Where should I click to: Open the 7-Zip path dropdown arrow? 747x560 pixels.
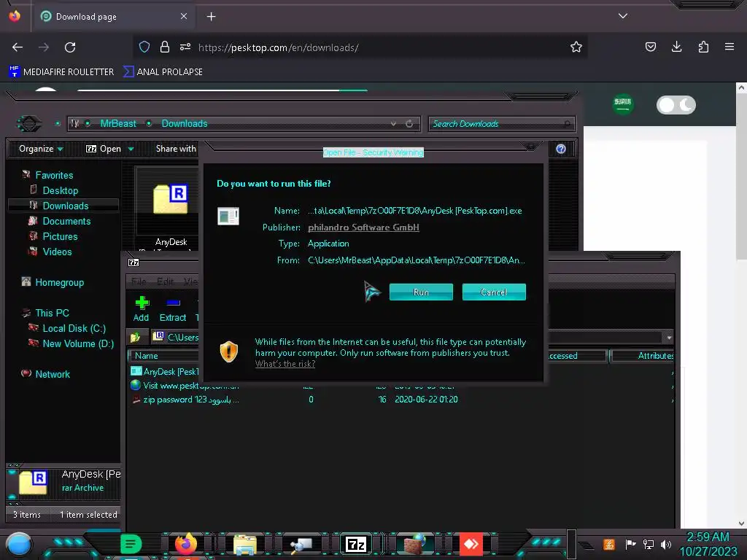point(669,338)
